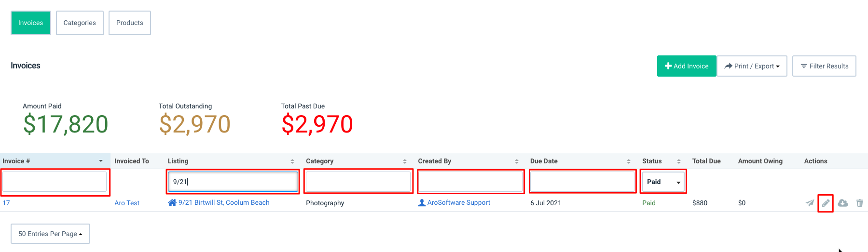868x252 pixels.
Task: Sort by the Created By column arrows
Action: tap(517, 161)
